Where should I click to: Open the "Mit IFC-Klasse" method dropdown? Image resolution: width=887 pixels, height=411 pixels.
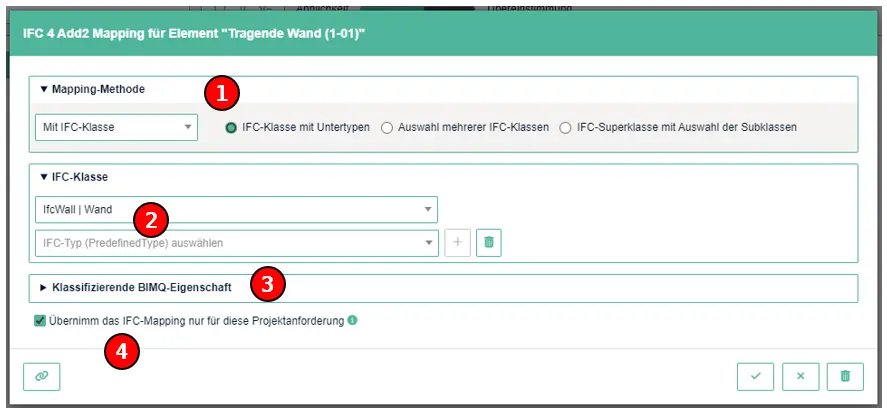coord(116,127)
